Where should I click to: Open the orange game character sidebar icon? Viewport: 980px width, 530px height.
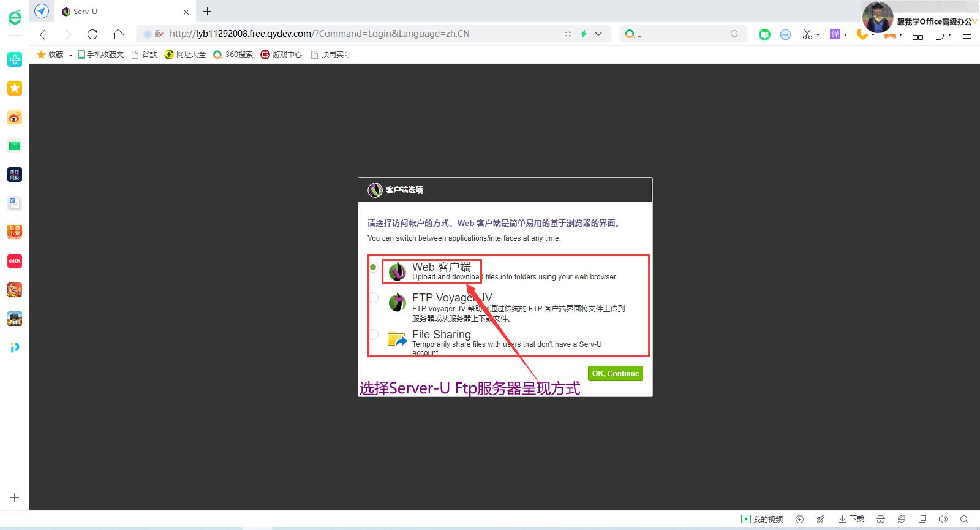(x=15, y=290)
